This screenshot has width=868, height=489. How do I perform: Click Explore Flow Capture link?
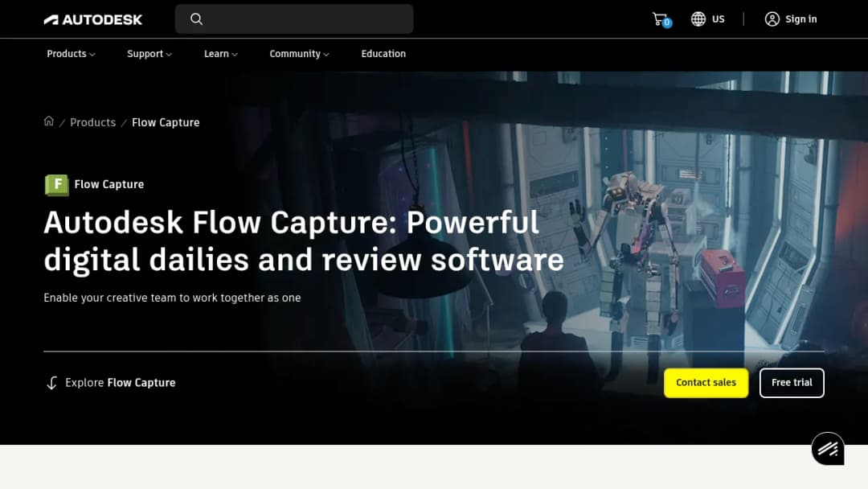(x=120, y=383)
